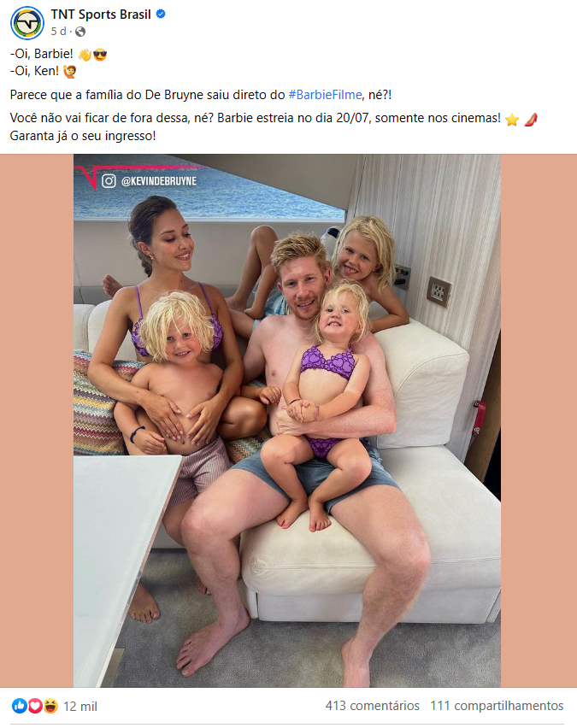
Task: Click the red heart reaction icon
Action: [35, 706]
